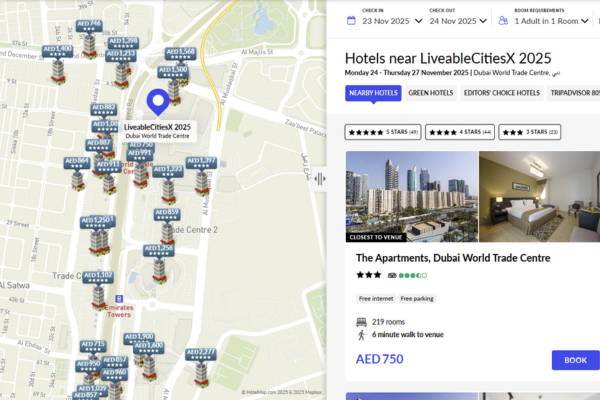Open The Apartments, Dubai World Trade Centre

click(453, 257)
